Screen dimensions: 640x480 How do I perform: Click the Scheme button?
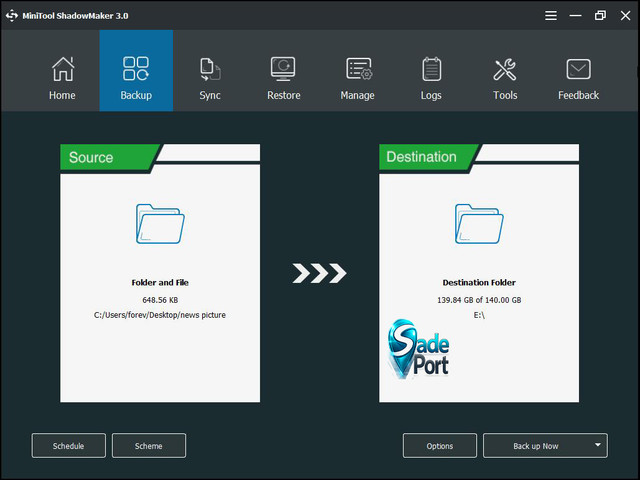149,446
